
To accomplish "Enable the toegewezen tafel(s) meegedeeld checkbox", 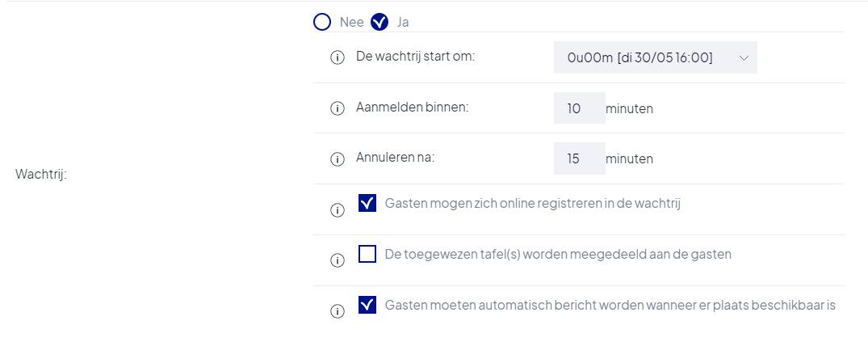I will point(367,254).
